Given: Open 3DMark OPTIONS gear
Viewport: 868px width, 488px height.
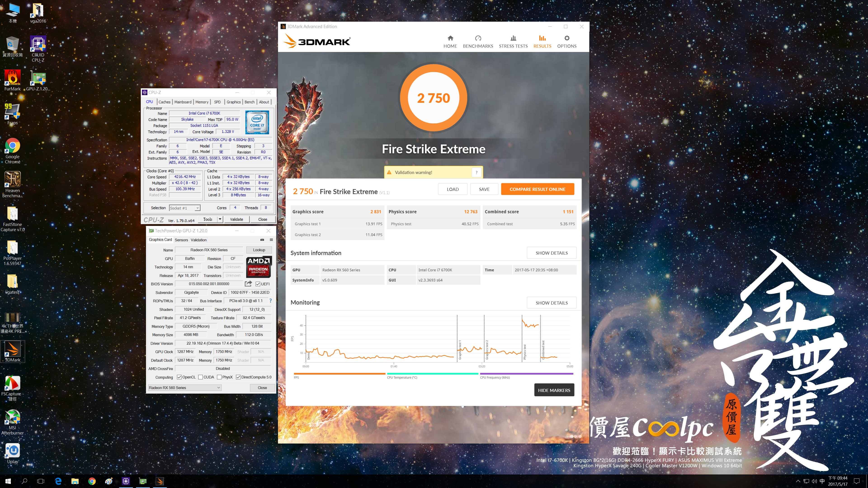Looking at the screenshot, I should coord(567,42).
